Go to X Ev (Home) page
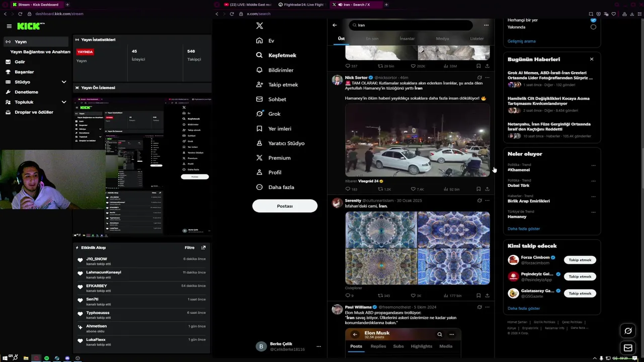644x362 pixels. pos(265,41)
